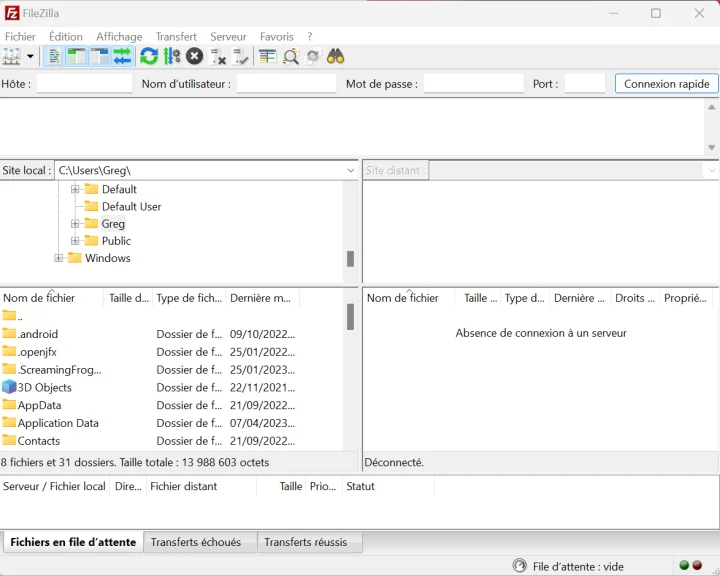Click the red activity indicator light

(x=697, y=565)
